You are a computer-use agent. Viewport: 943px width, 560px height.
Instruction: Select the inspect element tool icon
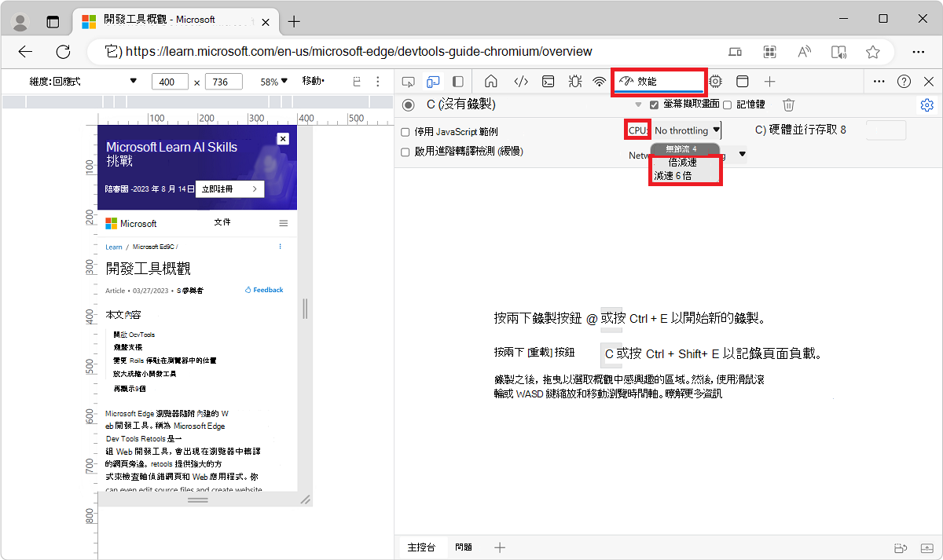[x=408, y=81]
